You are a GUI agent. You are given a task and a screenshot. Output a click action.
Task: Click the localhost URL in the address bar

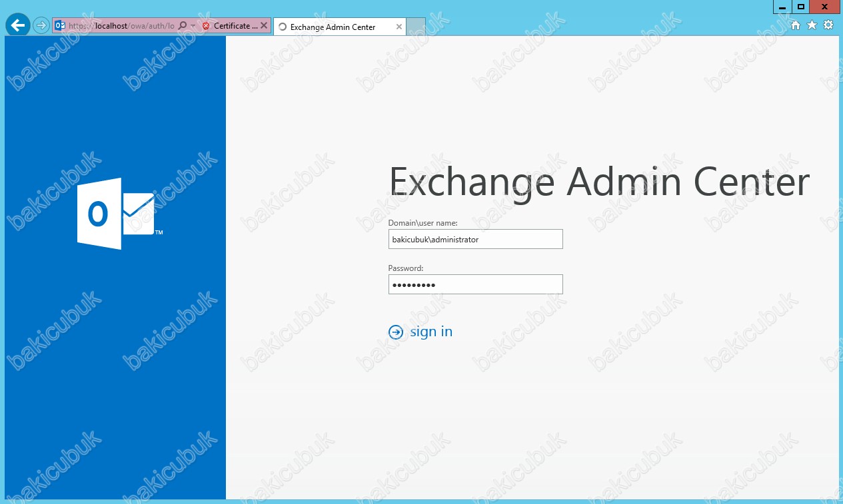click(121, 26)
